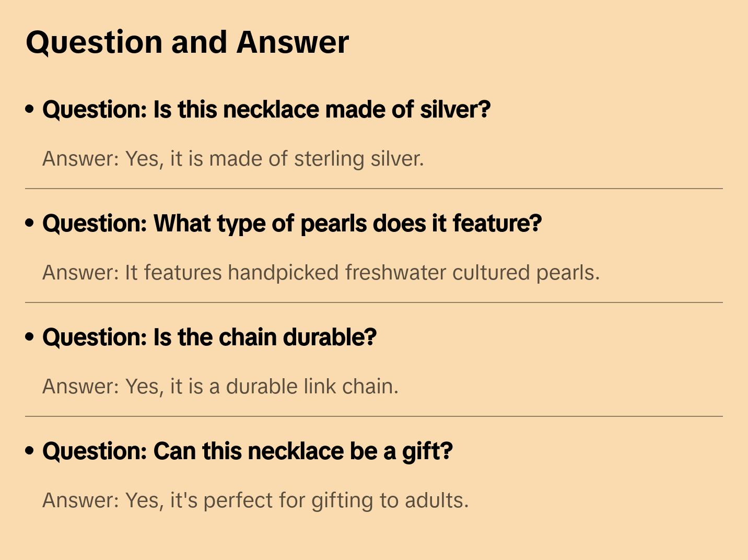This screenshot has width=748, height=560.
Task: Click the "Question and Answer" heading
Action: point(187,42)
